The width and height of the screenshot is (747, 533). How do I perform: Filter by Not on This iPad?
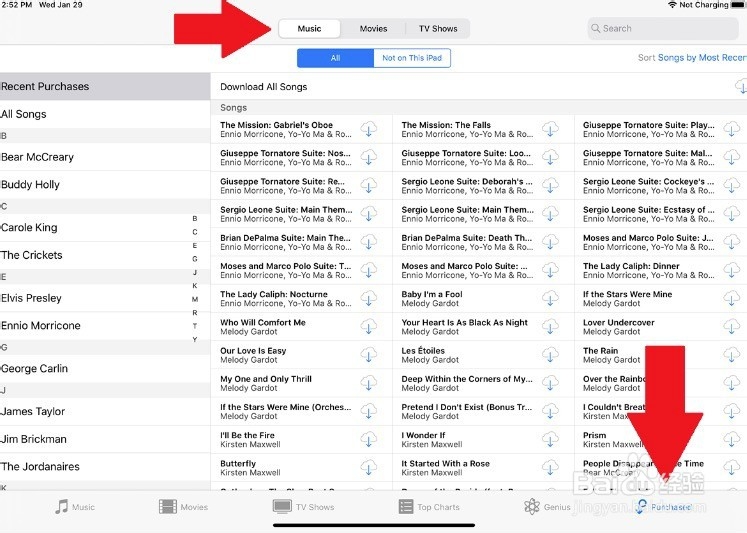coord(412,58)
